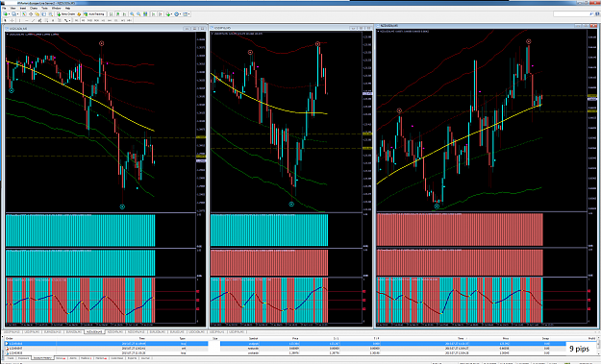Screen dimensions: 601x364
Task: Switch to the News terminal tab
Action: (61, 358)
